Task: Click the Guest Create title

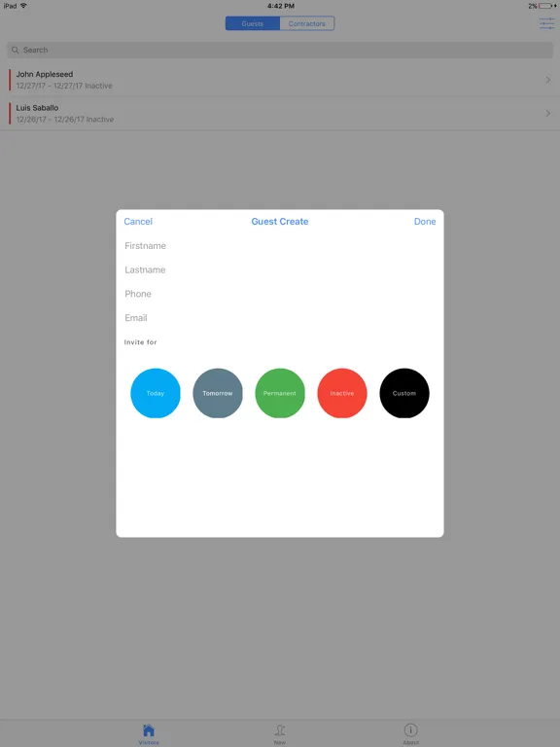Action: pos(280,222)
